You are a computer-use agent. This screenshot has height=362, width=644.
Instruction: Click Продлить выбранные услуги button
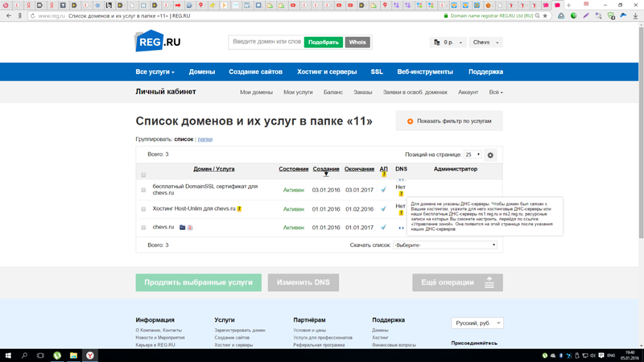pos(198,282)
